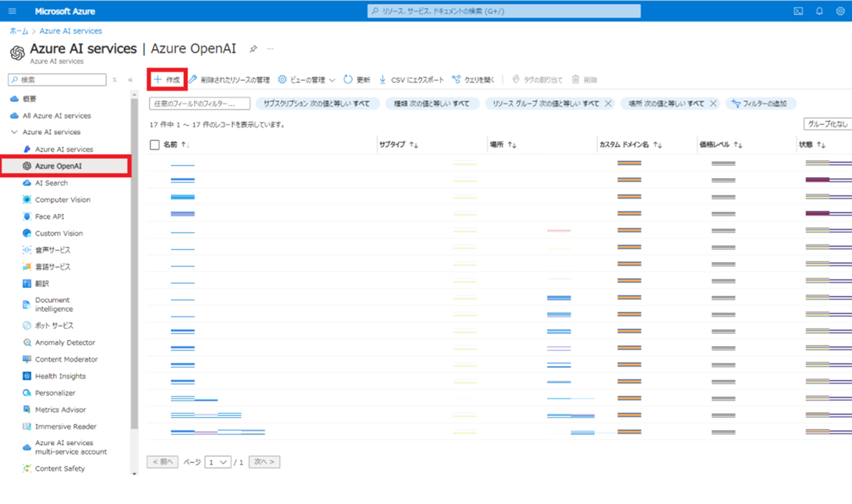
Task: Remove the リソース グループ filter
Action: click(x=608, y=104)
